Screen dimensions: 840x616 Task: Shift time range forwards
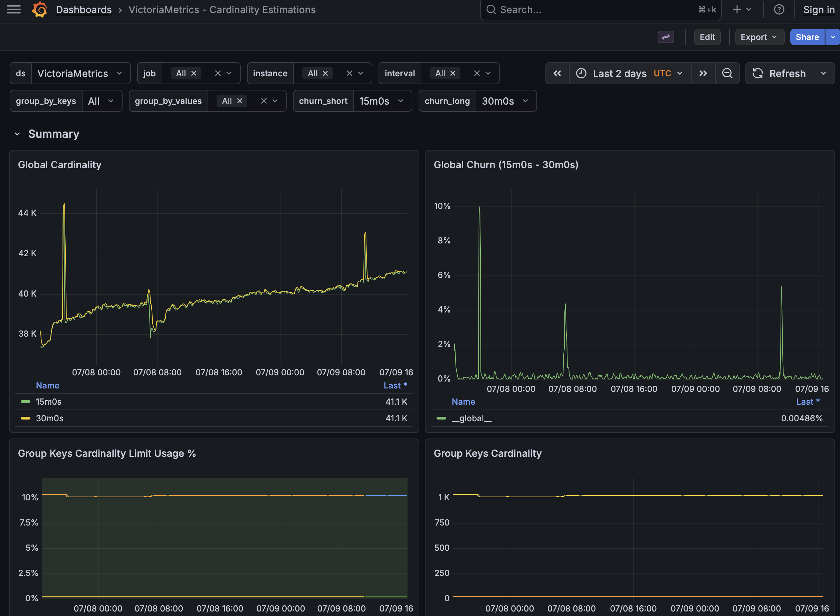703,74
